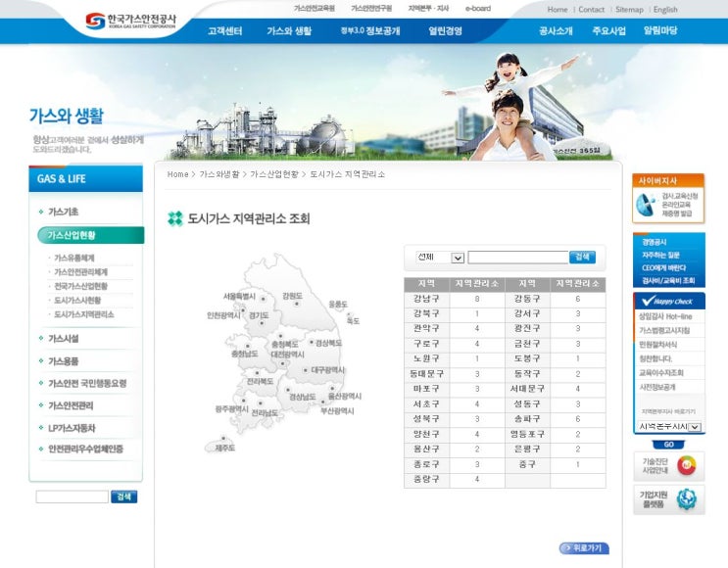The width and height of the screenshot is (728, 568).
Task: Click the Happy Check checkmark banner
Action: point(669,302)
